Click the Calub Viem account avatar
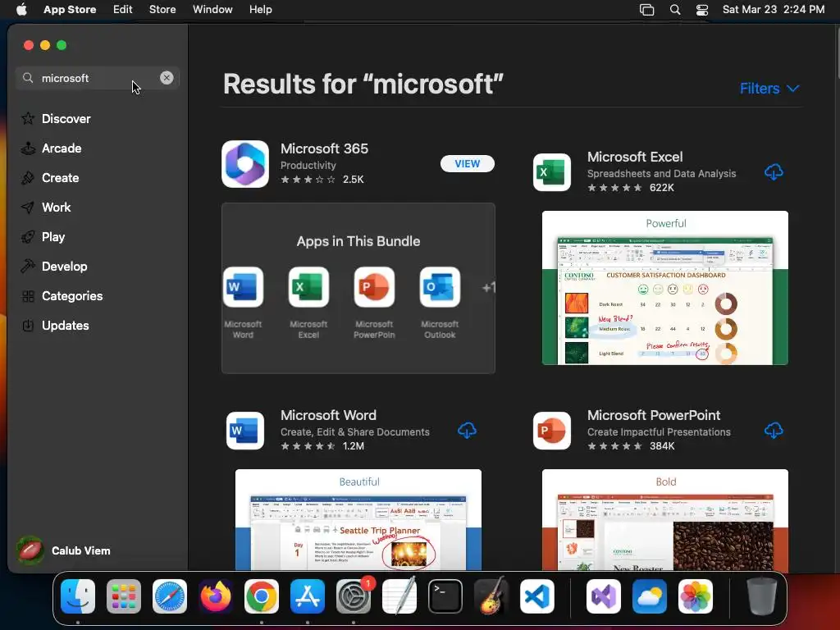This screenshot has width=840, height=630. (x=30, y=550)
